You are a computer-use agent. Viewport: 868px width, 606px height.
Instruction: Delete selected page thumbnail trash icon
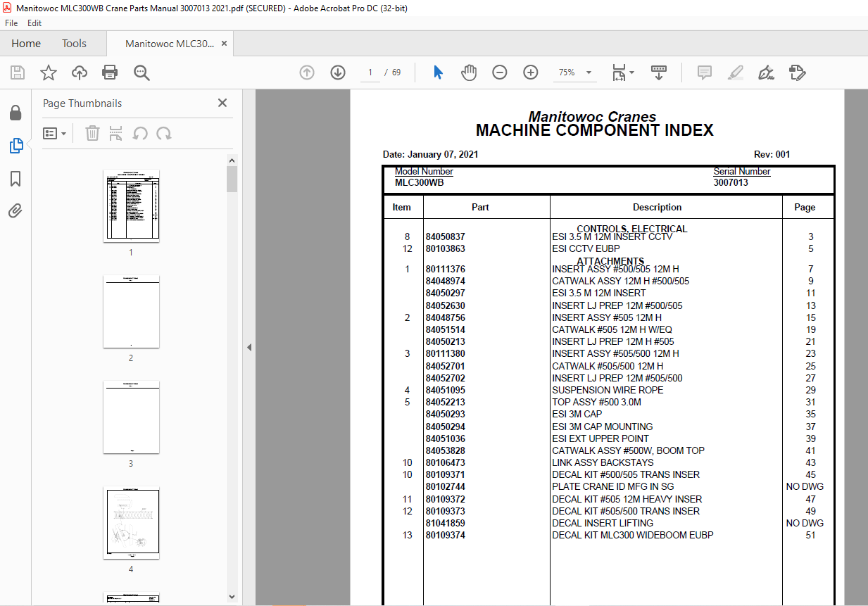point(92,133)
